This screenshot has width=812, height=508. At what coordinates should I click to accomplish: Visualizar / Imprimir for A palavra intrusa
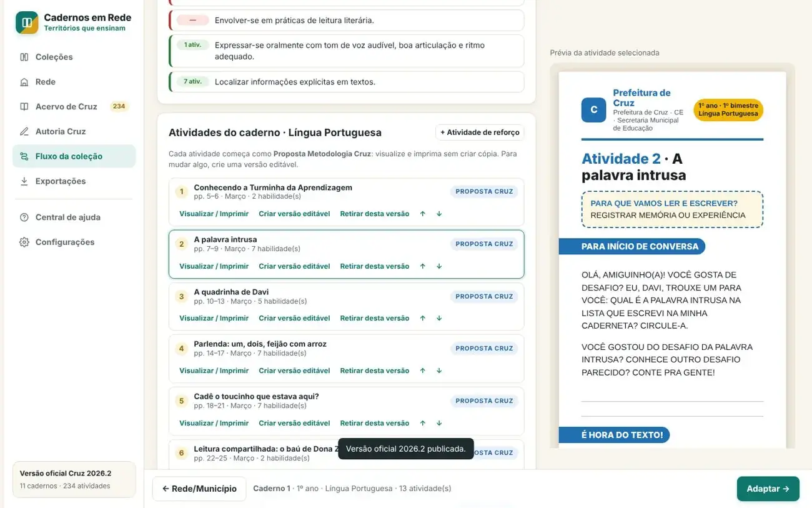pos(214,266)
